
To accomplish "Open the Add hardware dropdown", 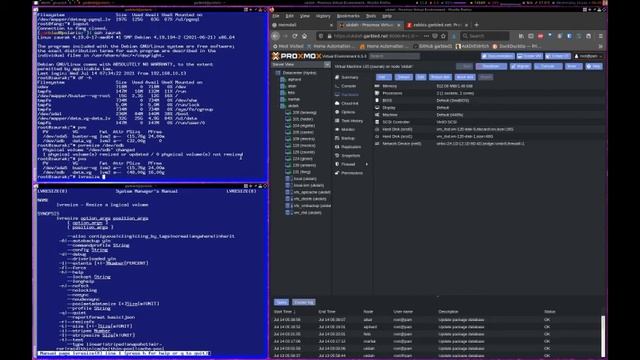I will tap(384, 77).
